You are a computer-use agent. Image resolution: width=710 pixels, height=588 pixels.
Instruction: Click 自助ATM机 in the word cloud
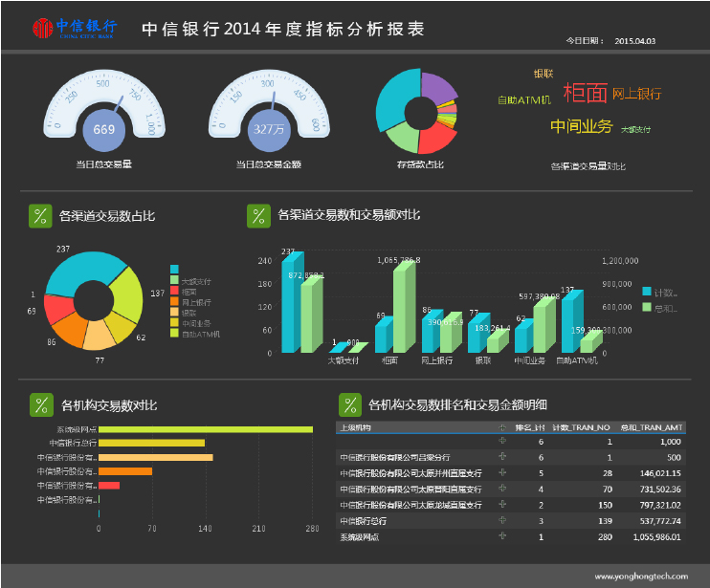[524, 100]
